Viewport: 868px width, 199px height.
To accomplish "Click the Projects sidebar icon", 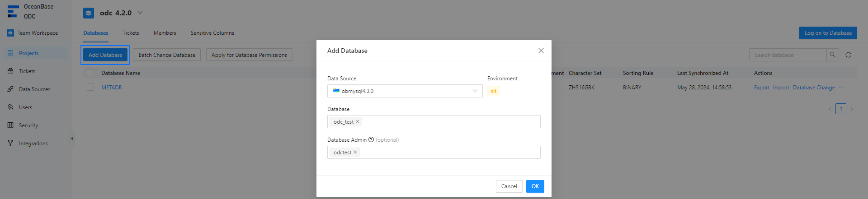I will [x=10, y=53].
